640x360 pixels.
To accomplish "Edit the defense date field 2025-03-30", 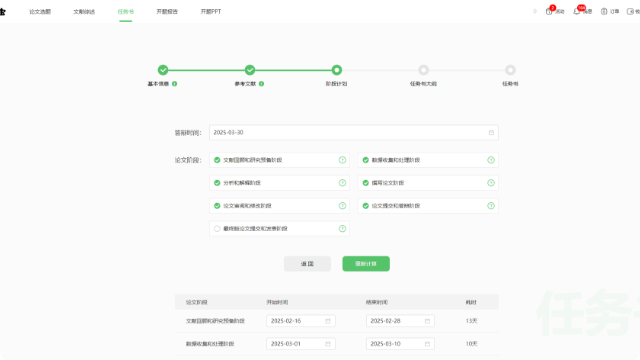I will 354,133.
